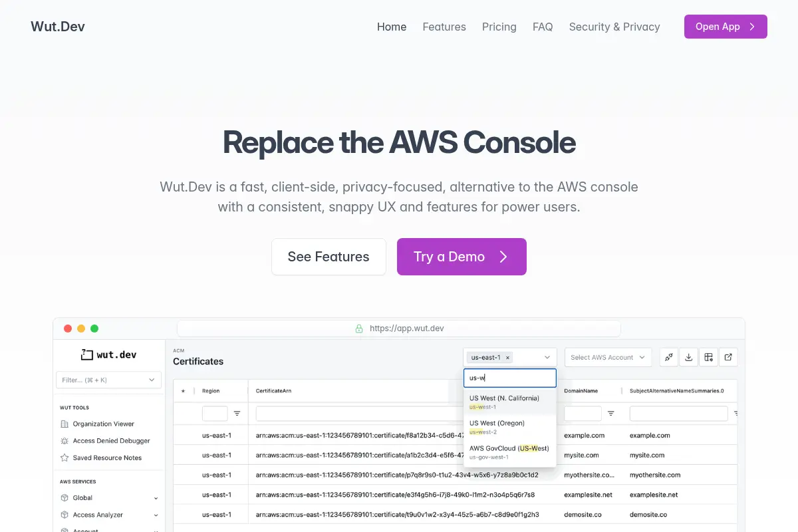Click the myothersite.com subject alternative name cell
The width and height of the screenshot is (798, 532).
pyautogui.click(x=655, y=475)
